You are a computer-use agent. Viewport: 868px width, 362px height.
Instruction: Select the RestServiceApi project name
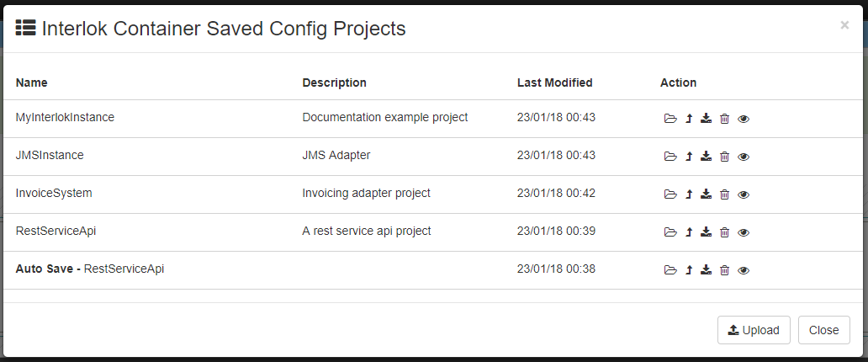(x=56, y=231)
